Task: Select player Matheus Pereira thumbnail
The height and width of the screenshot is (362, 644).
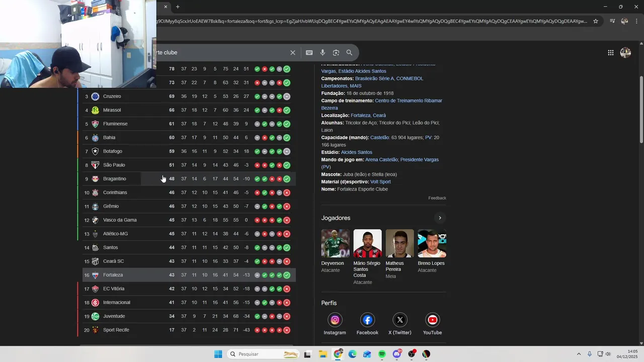Action: tap(399, 243)
